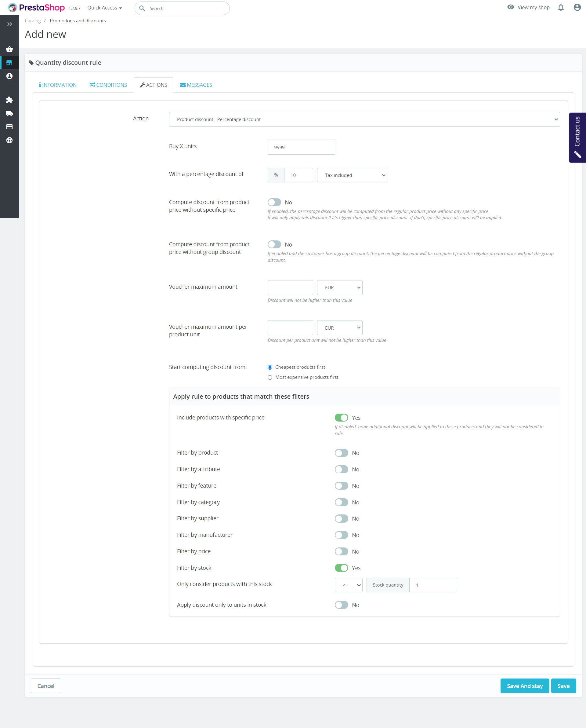Switch to the Conditions tab
This screenshot has height=728, width=586.
point(108,85)
